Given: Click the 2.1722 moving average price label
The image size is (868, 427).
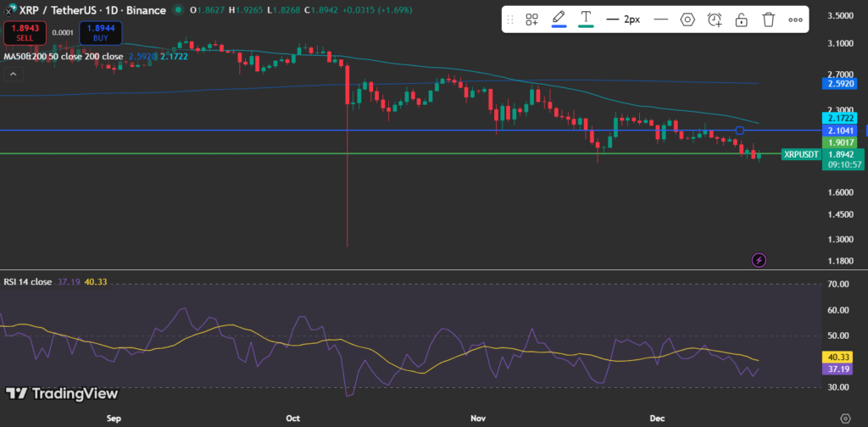Looking at the screenshot, I should point(839,119).
